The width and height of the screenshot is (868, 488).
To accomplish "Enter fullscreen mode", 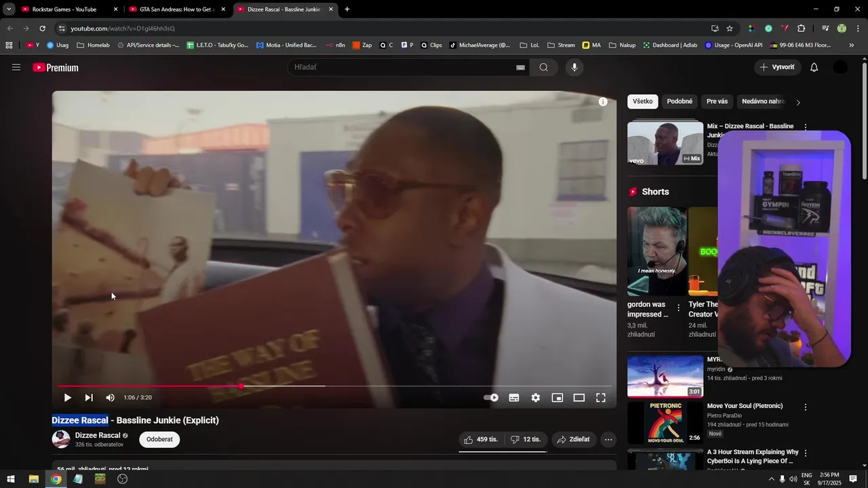I will (x=601, y=398).
